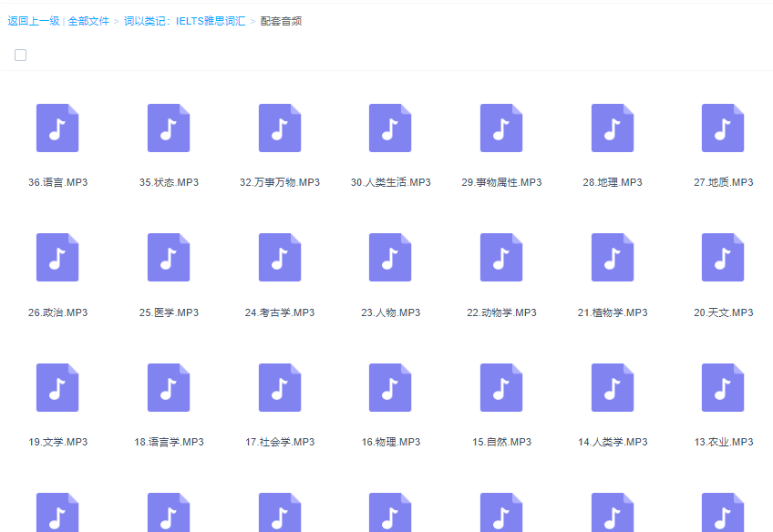
Task: Open the 29.事物属性.MP3 file
Action: click(500, 128)
